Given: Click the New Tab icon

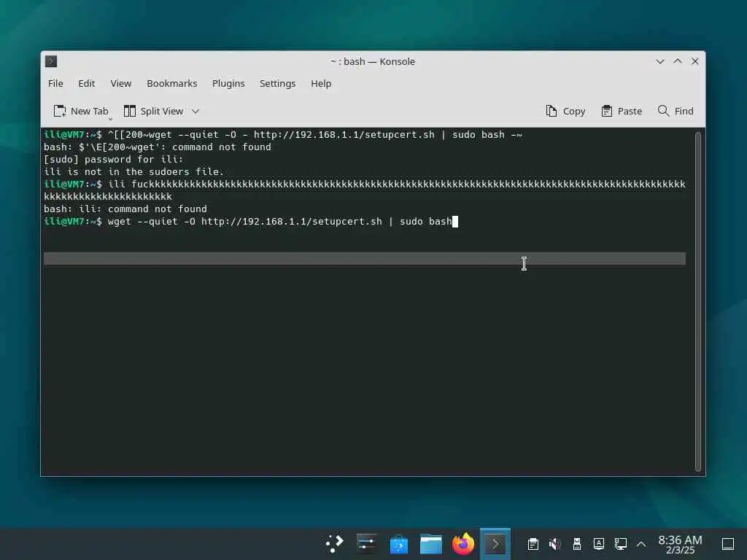Looking at the screenshot, I should (x=60, y=111).
